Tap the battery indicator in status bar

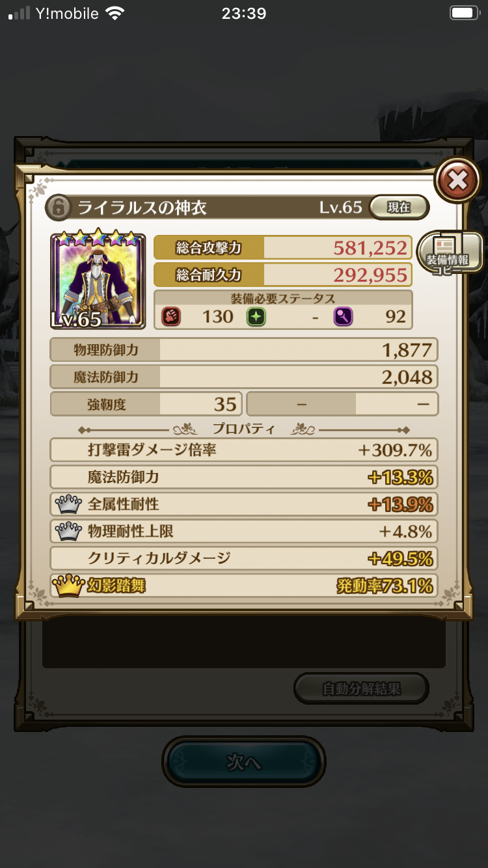pos(465,13)
